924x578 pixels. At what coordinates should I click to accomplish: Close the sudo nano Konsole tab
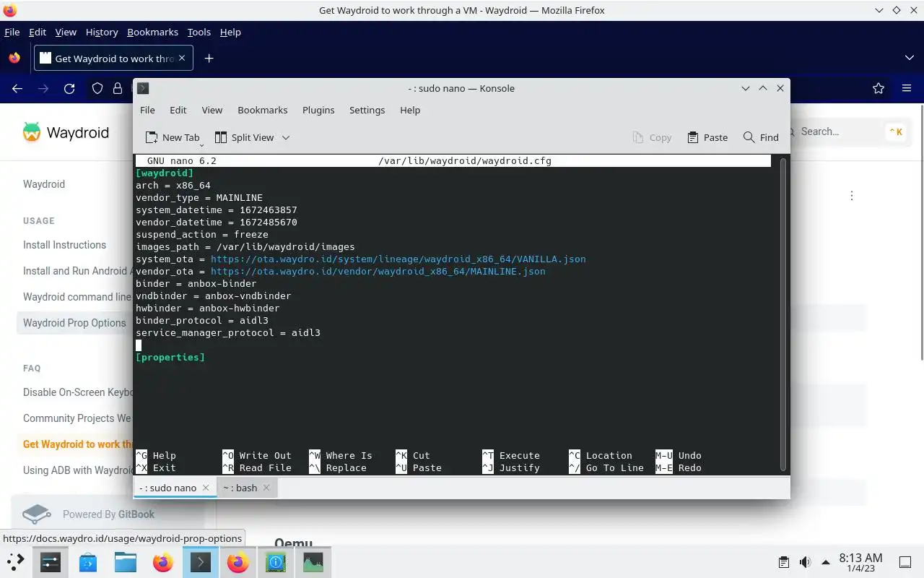[x=206, y=488]
